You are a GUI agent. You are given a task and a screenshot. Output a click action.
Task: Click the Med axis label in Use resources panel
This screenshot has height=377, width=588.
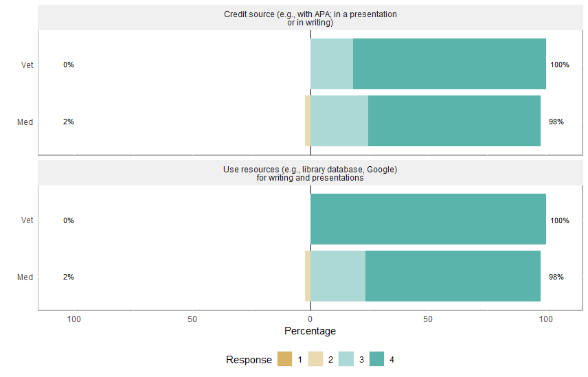click(25, 277)
